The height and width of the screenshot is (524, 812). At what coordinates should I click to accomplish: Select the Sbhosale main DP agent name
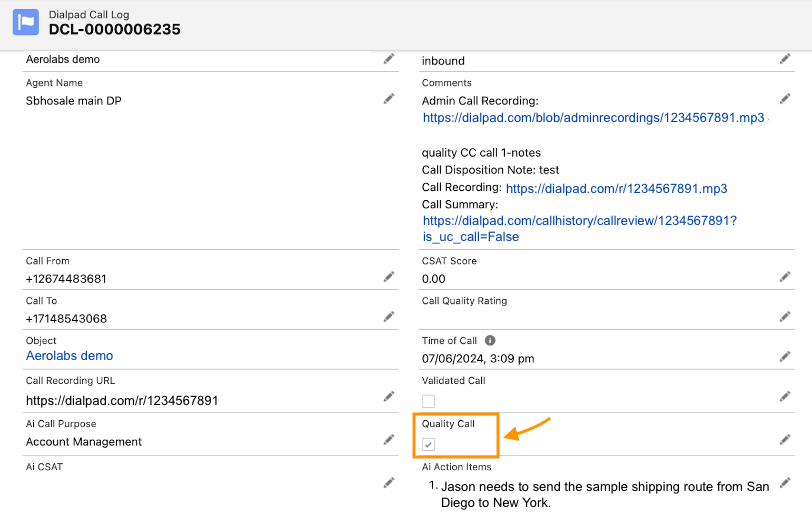click(74, 101)
